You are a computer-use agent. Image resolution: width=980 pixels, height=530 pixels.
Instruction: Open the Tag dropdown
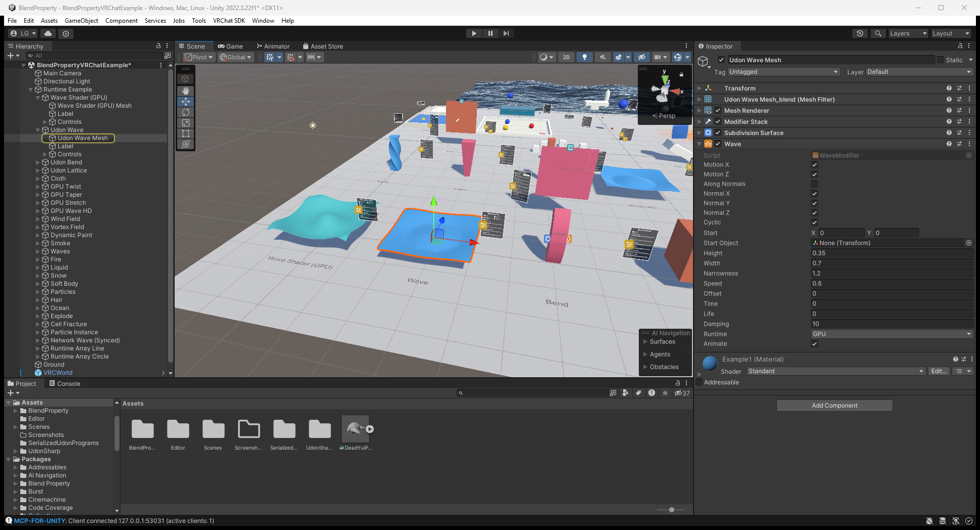(784, 72)
